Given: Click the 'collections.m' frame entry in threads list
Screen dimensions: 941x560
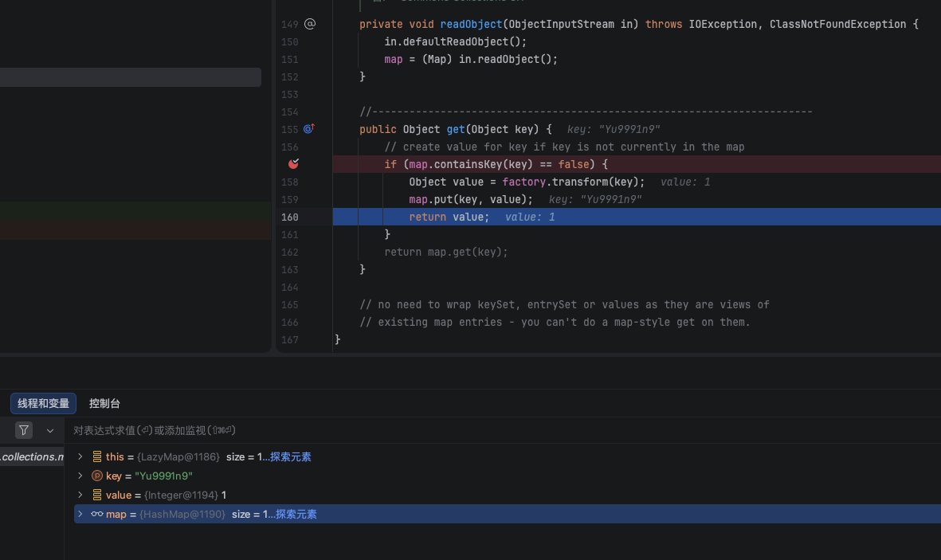Looking at the screenshot, I should coord(32,456).
